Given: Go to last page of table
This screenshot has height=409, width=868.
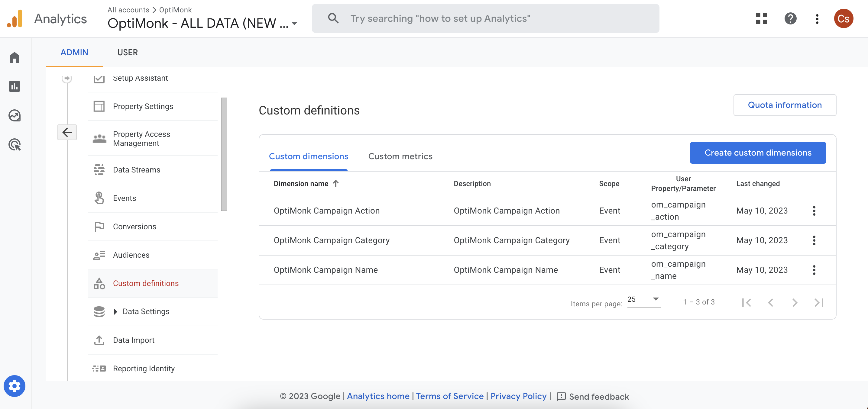Looking at the screenshot, I should 819,303.
